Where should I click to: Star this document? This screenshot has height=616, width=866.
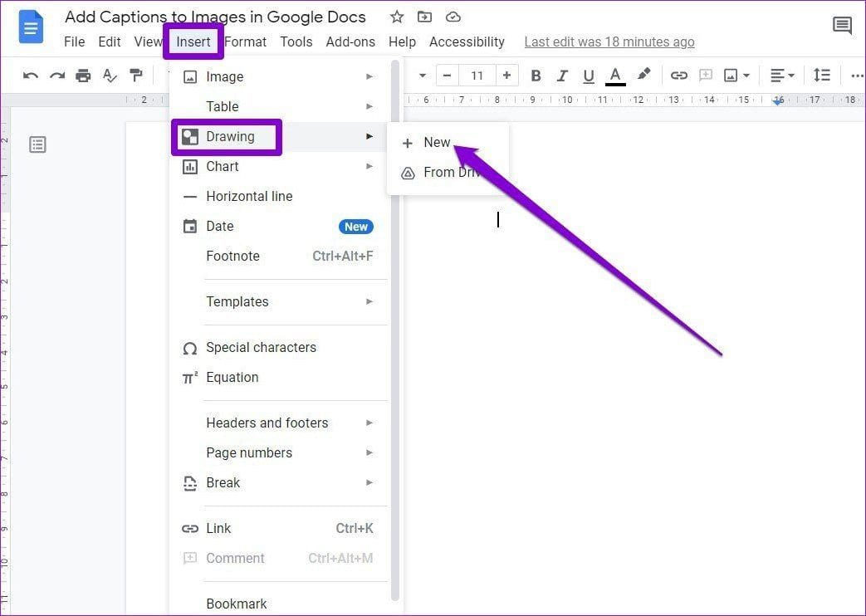(x=396, y=17)
